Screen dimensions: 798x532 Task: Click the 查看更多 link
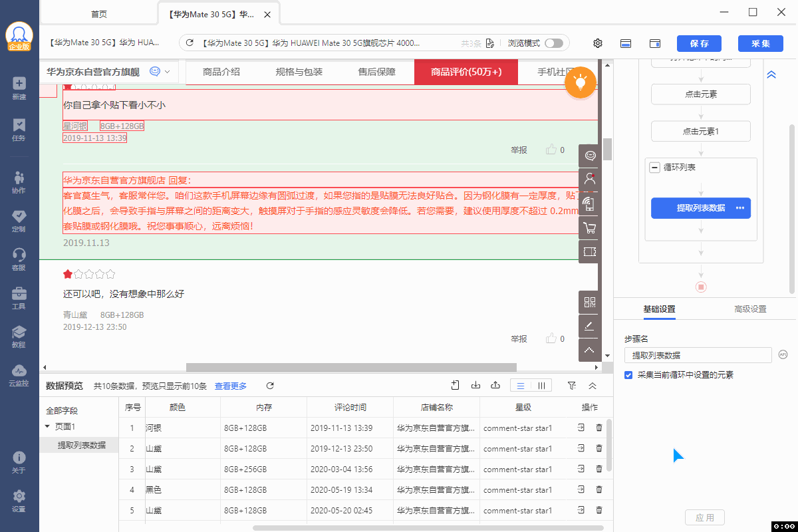point(231,386)
